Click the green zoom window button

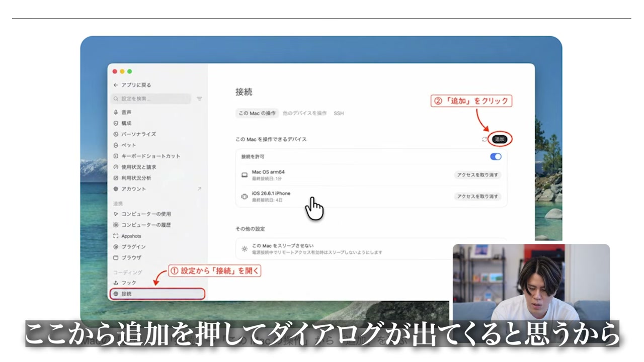[129, 71]
